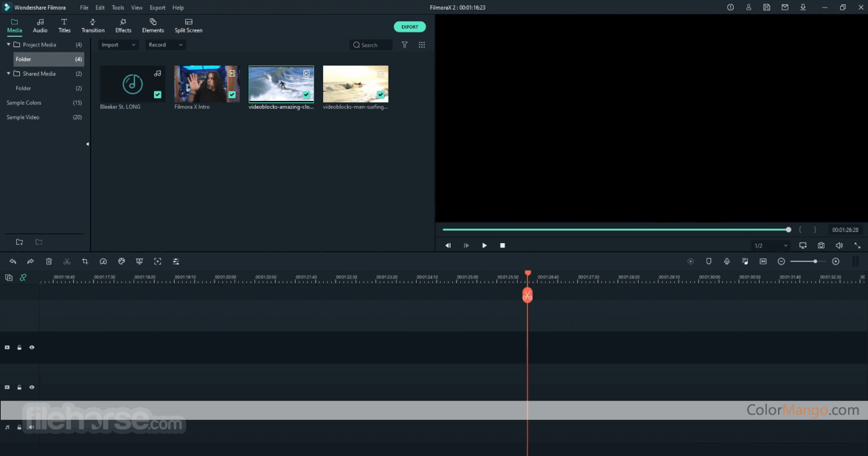The image size is (868, 456).
Task: Uncheck the Filmora X Intro media item
Action: (x=231, y=94)
